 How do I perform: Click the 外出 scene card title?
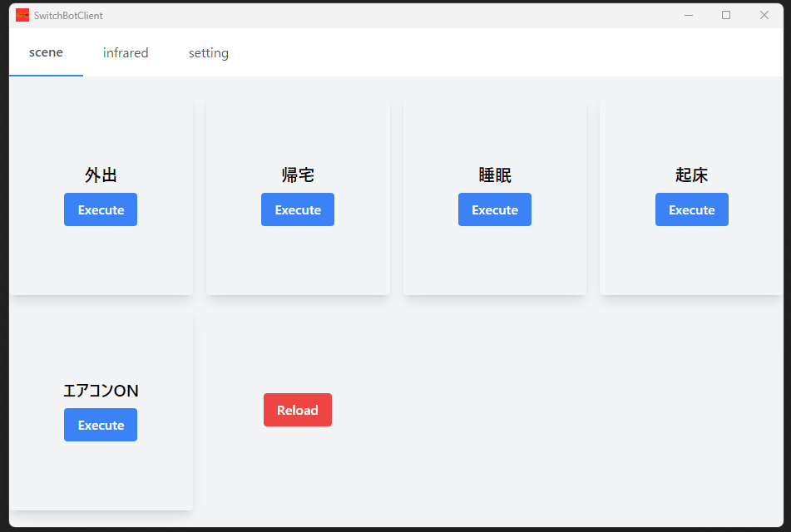click(100, 175)
